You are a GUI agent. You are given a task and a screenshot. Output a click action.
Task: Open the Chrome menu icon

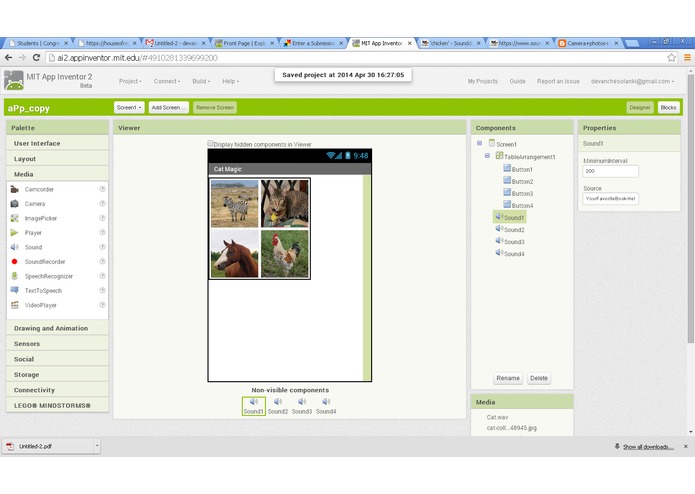pyautogui.click(x=687, y=58)
